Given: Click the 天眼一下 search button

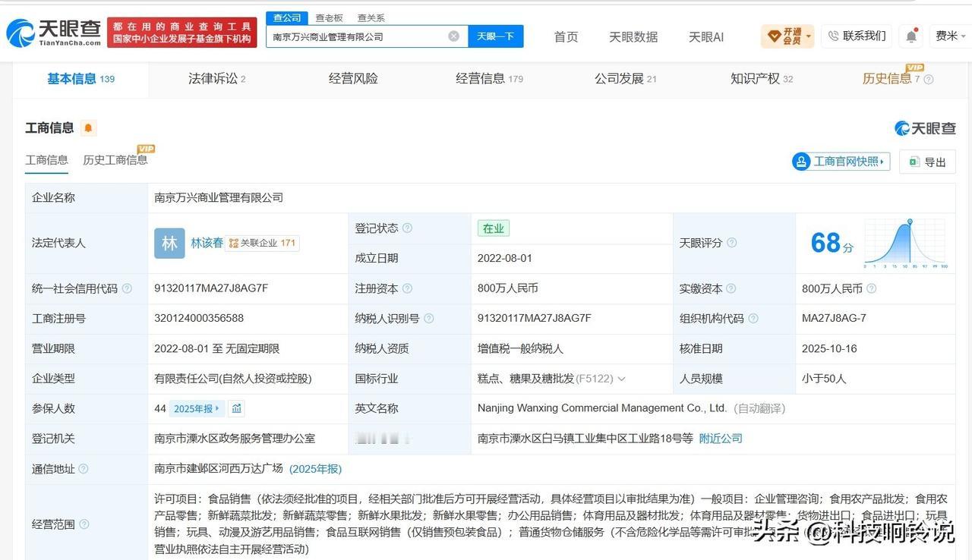Looking at the screenshot, I should (496, 36).
